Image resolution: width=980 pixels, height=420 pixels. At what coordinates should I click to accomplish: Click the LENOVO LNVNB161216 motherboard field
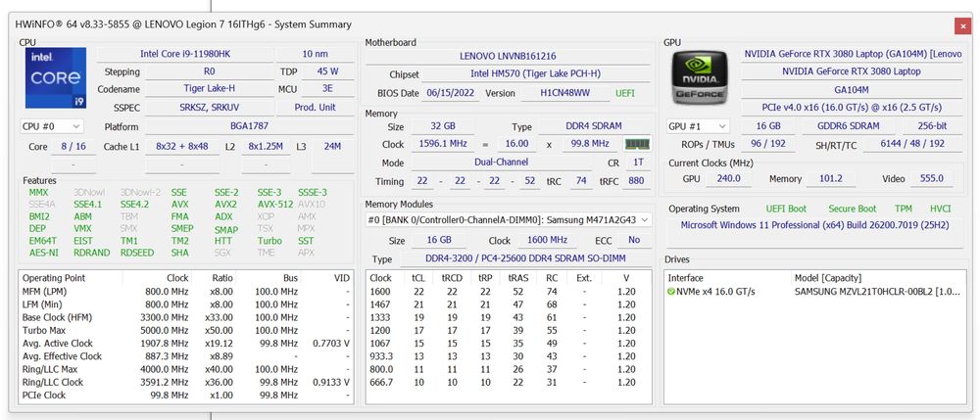click(508, 56)
